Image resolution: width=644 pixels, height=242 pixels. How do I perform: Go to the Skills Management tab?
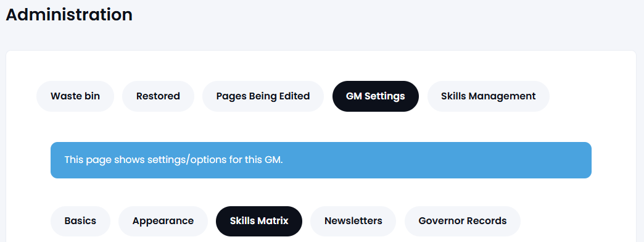[x=489, y=96]
